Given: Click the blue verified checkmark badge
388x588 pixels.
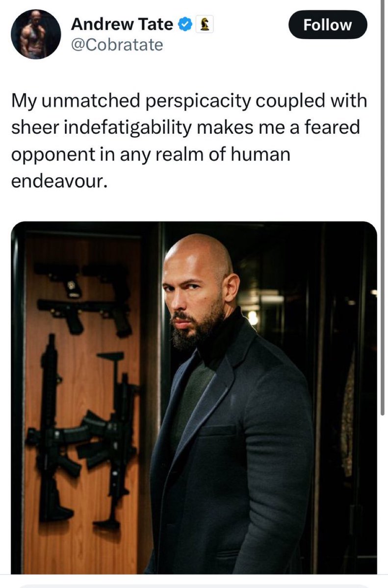Looking at the screenshot, I should coord(185,24).
